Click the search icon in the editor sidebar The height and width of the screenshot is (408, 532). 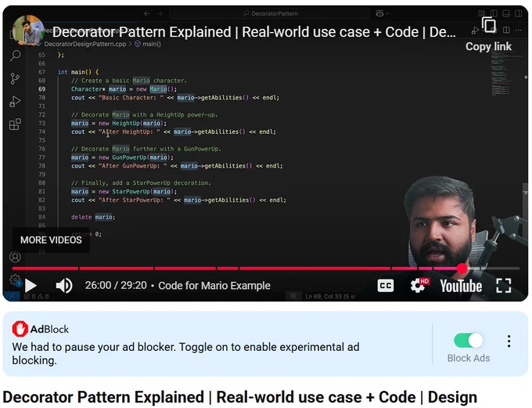coord(16,56)
